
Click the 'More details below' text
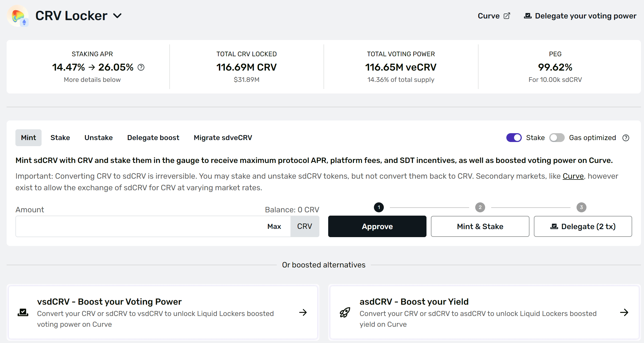92,80
